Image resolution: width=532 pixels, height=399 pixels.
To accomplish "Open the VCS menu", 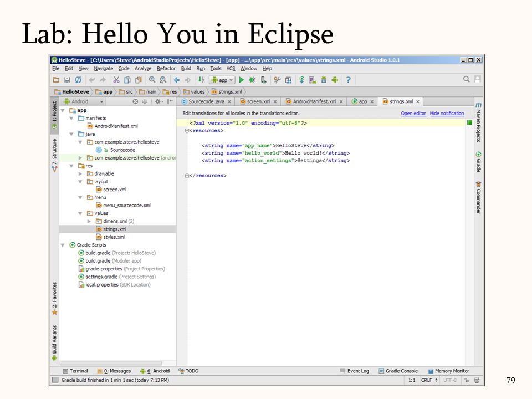I will pos(231,69).
